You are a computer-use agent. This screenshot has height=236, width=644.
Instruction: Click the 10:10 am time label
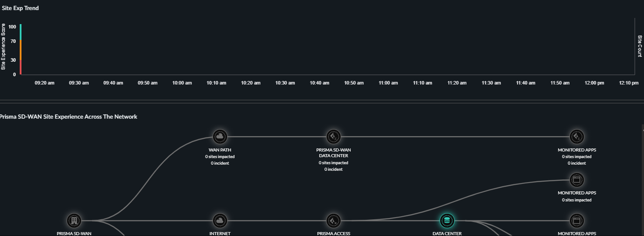click(x=217, y=83)
